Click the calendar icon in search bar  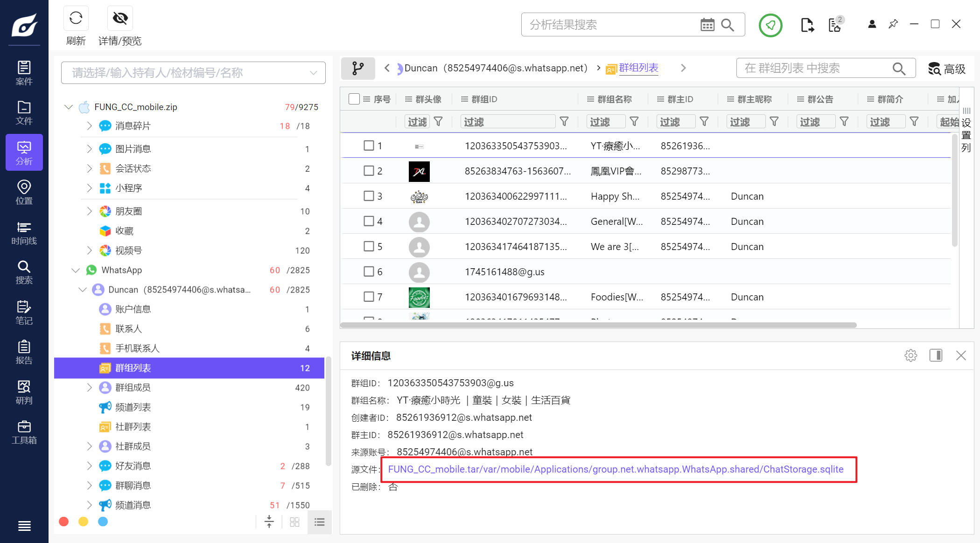click(707, 25)
